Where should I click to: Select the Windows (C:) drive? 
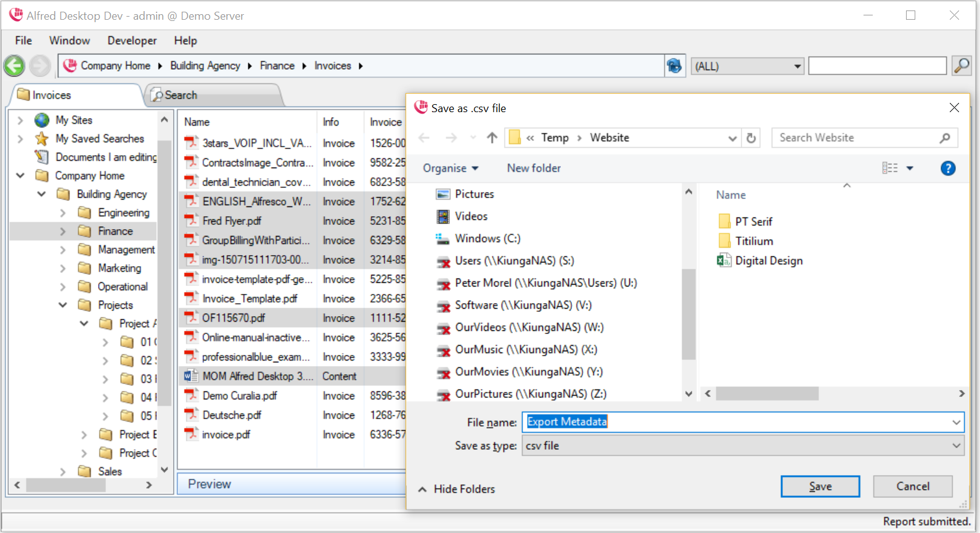tap(487, 238)
